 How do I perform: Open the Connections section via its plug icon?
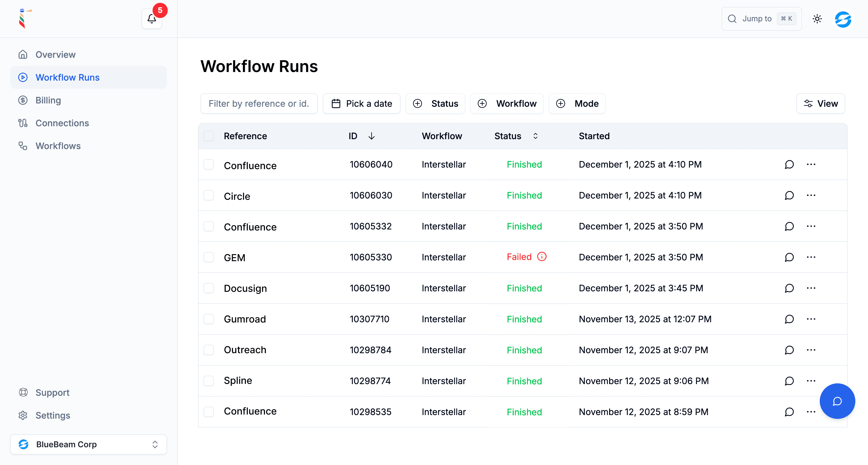click(23, 123)
